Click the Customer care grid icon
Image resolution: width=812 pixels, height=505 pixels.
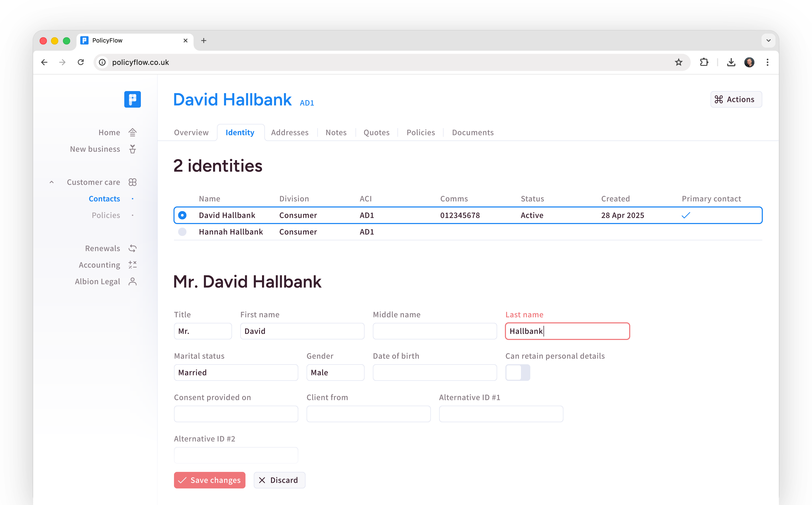coord(132,182)
